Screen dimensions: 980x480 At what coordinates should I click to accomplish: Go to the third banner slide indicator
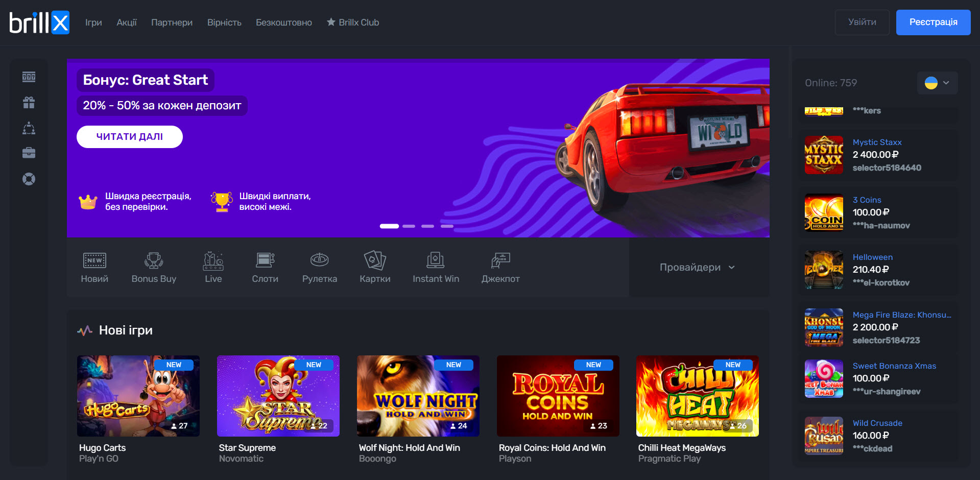tap(427, 226)
